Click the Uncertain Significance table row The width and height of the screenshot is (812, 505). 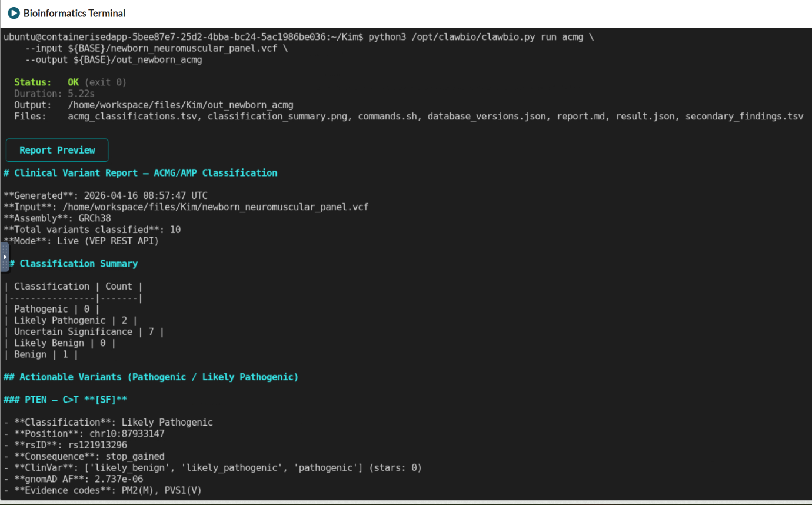84,332
